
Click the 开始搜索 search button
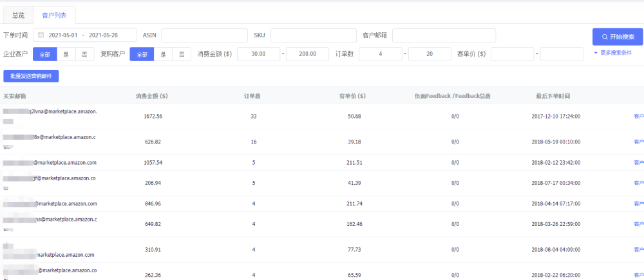[x=618, y=37]
